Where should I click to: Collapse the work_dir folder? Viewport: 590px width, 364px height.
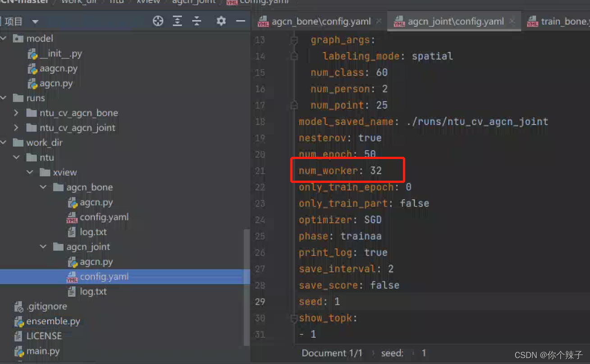tap(4, 142)
